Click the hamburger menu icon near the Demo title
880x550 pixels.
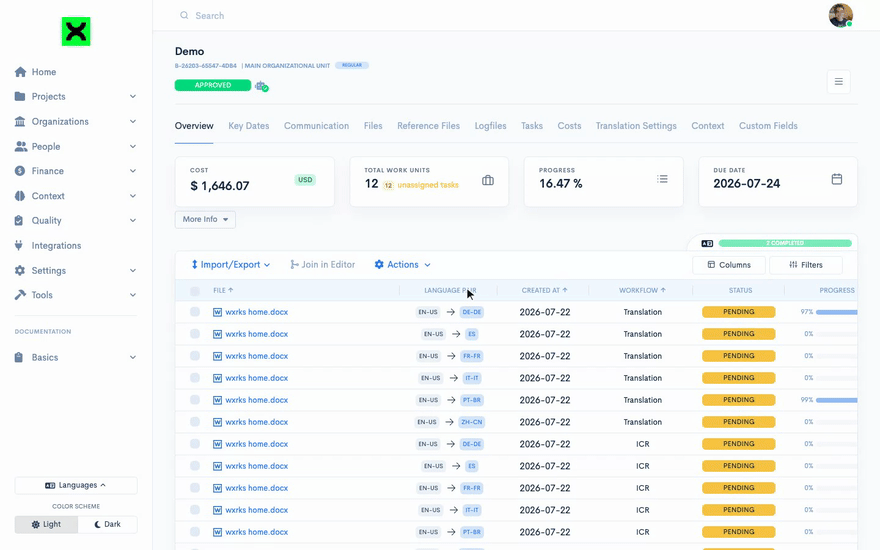(838, 82)
